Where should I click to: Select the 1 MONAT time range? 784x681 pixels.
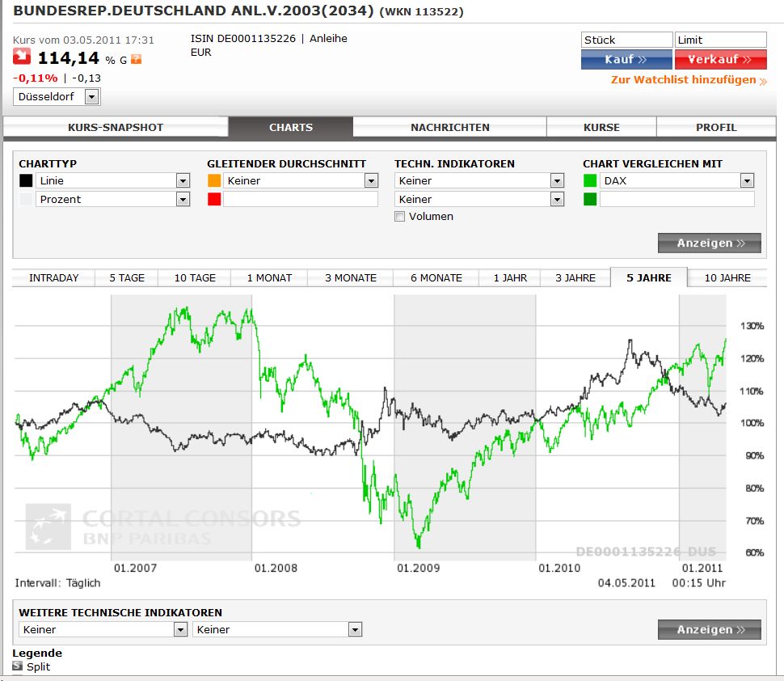[269, 277]
